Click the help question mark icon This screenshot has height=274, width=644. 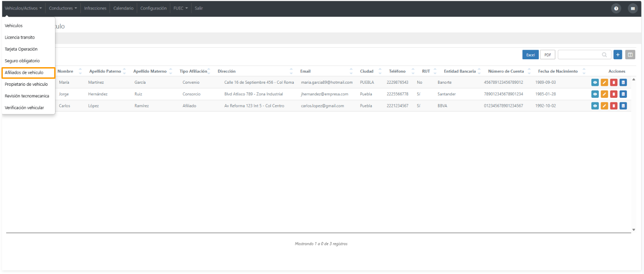pos(616,8)
